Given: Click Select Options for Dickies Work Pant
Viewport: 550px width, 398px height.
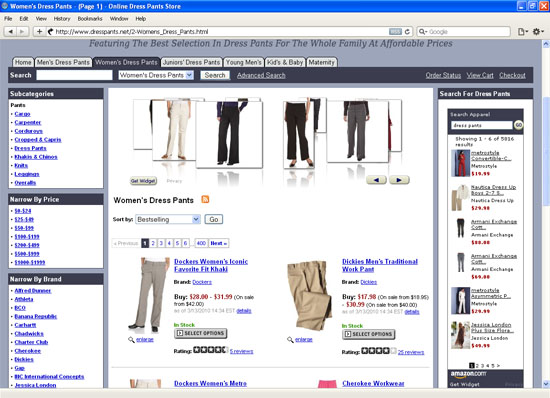Looking at the screenshot, I should point(369,334).
